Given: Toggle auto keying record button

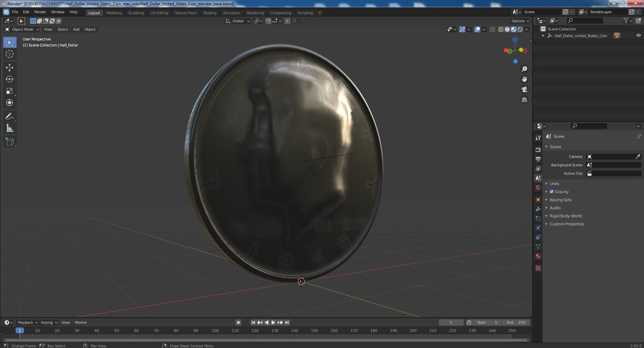Looking at the screenshot, I should [x=238, y=322].
